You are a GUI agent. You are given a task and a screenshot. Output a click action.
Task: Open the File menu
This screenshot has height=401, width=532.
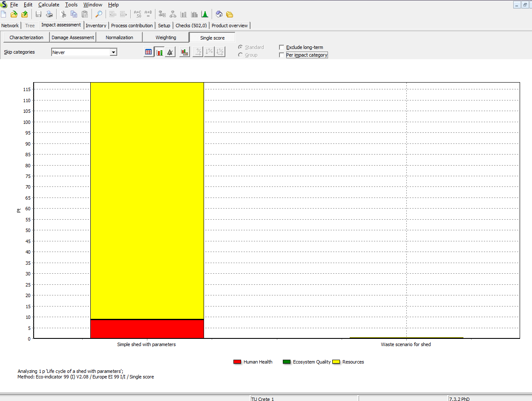pos(14,5)
